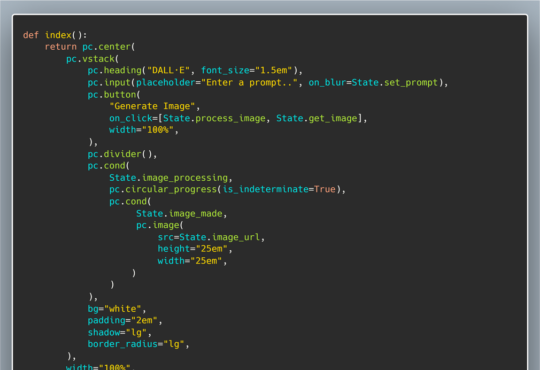This screenshot has width=540, height=370.
Task: Click the 'font_size="1.5em"' argument
Action: (x=247, y=71)
